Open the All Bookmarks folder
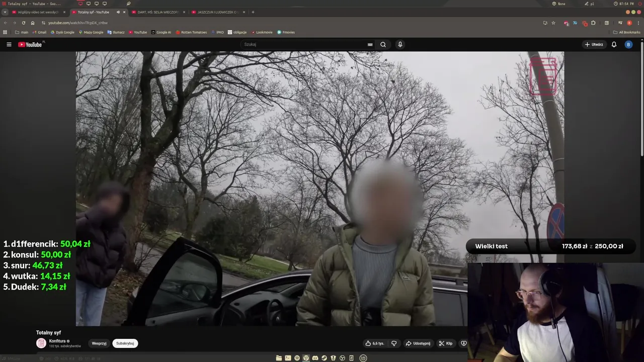Image resolution: width=644 pixels, height=362 pixels. pyautogui.click(x=626, y=32)
